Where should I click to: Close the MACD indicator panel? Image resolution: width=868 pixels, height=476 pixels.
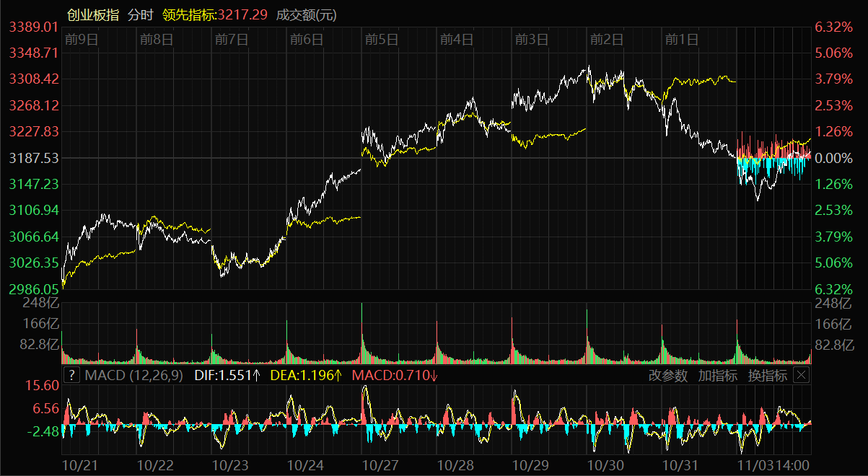(x=801, y=375)
